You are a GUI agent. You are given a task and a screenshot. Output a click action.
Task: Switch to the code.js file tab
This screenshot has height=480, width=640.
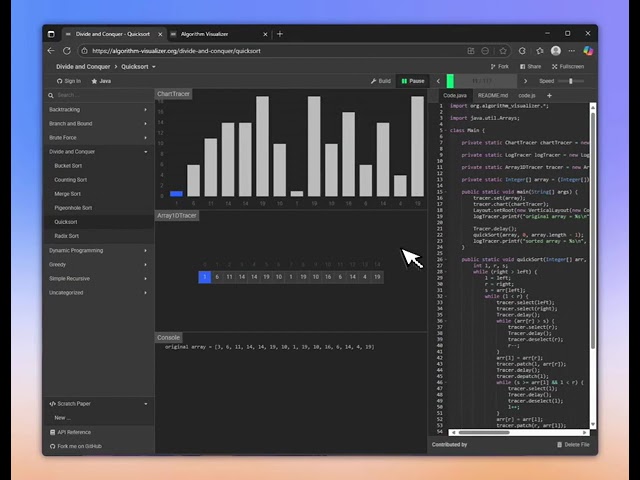[x=527, y=96]
